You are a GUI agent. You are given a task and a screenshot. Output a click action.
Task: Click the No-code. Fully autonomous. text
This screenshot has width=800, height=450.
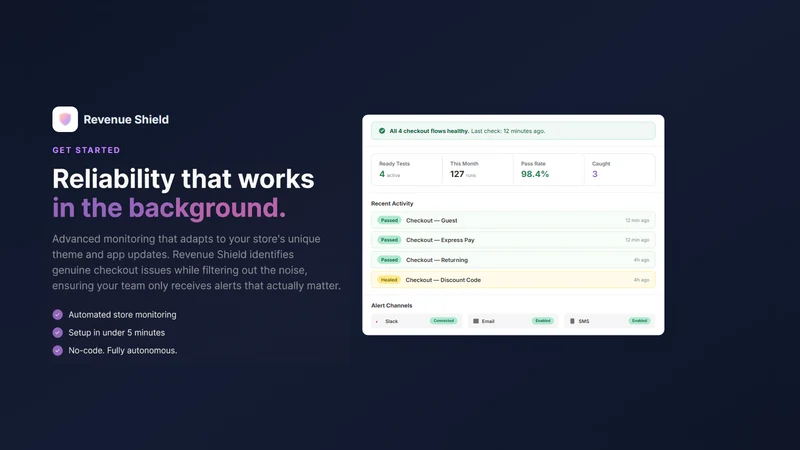[x=123, y=351]
